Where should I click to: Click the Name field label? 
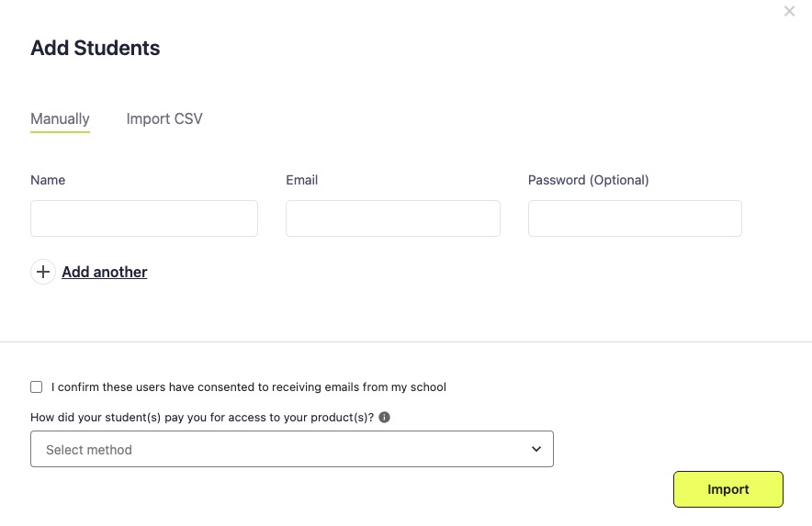48,180
